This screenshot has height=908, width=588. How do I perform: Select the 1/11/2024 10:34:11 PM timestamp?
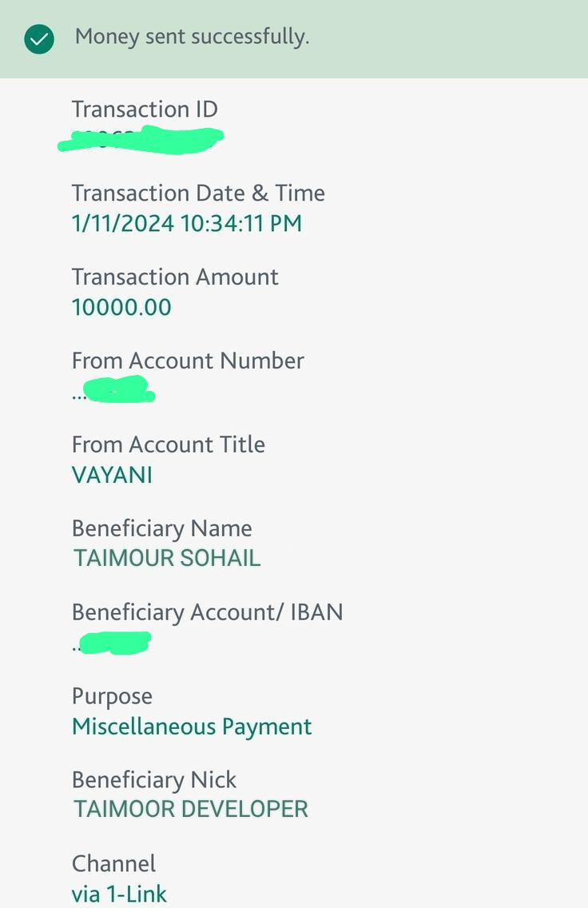187,224
